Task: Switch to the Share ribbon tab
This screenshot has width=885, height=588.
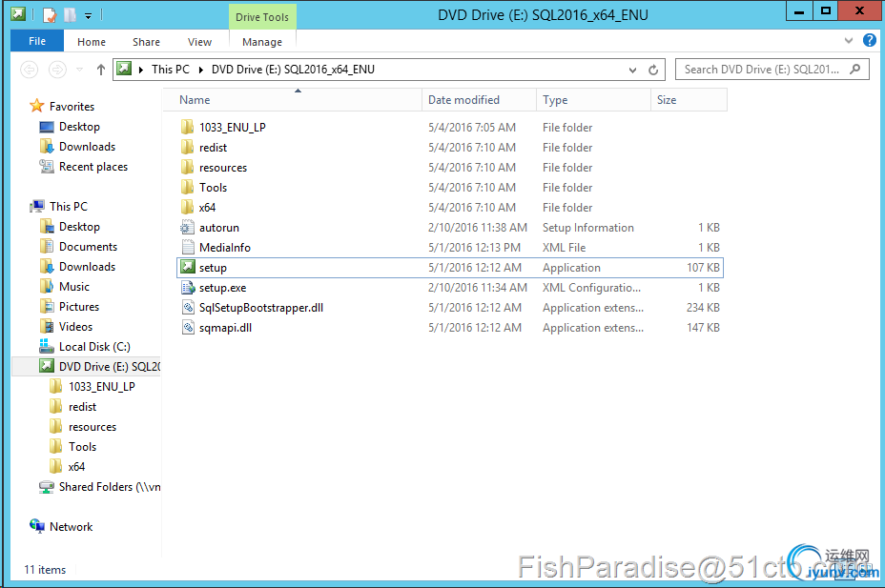Action: 146,42
